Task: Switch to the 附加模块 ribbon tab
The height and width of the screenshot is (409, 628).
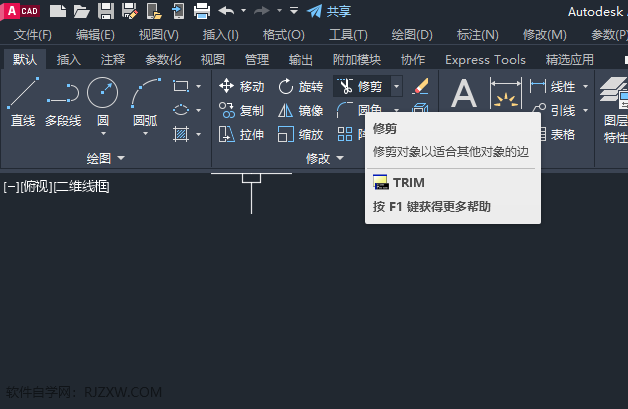Action: (356, 60)
